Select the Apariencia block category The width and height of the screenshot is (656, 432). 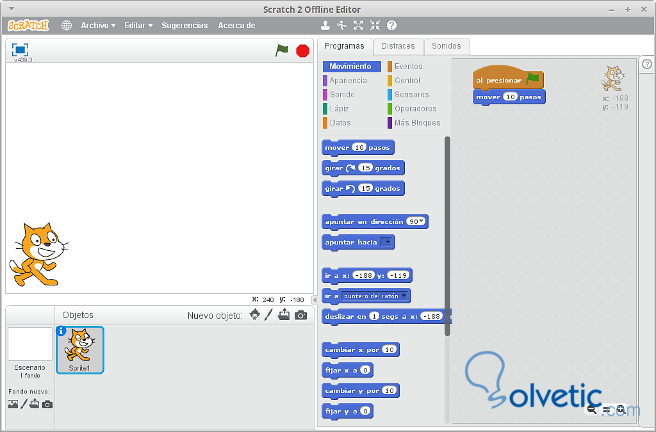(345, 80)
